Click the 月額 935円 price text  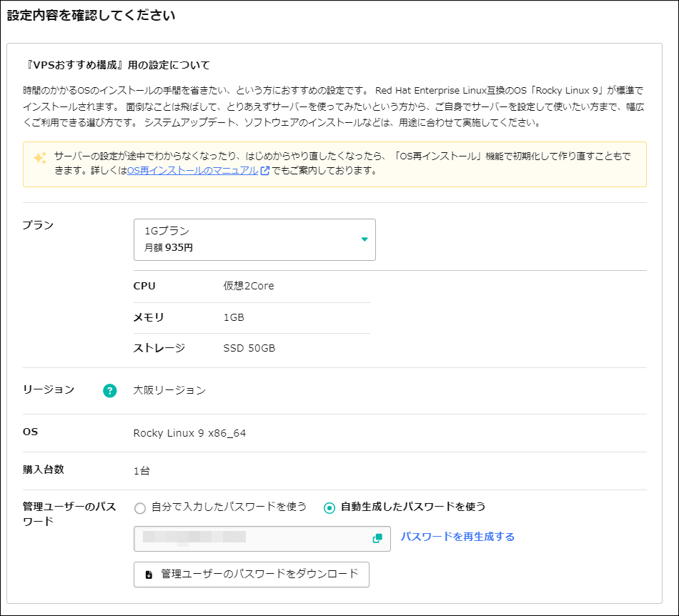point(169,247)
